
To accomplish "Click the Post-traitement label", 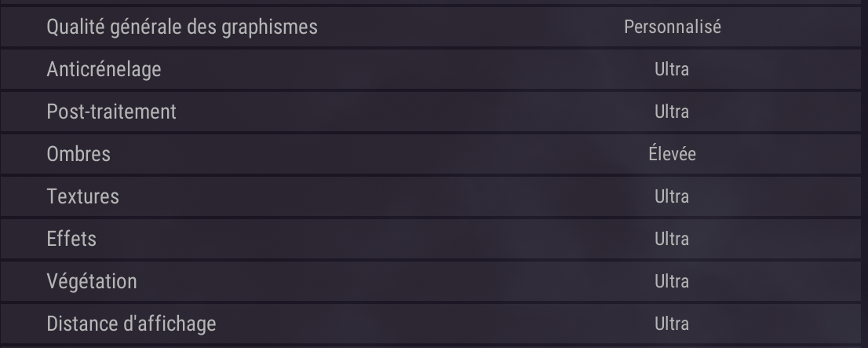I will (x=111, y=112).
